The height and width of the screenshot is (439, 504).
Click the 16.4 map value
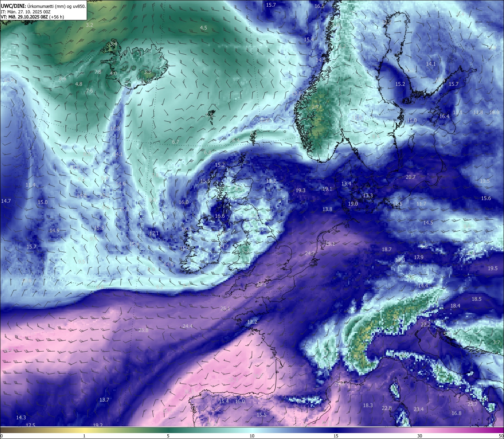444,117
